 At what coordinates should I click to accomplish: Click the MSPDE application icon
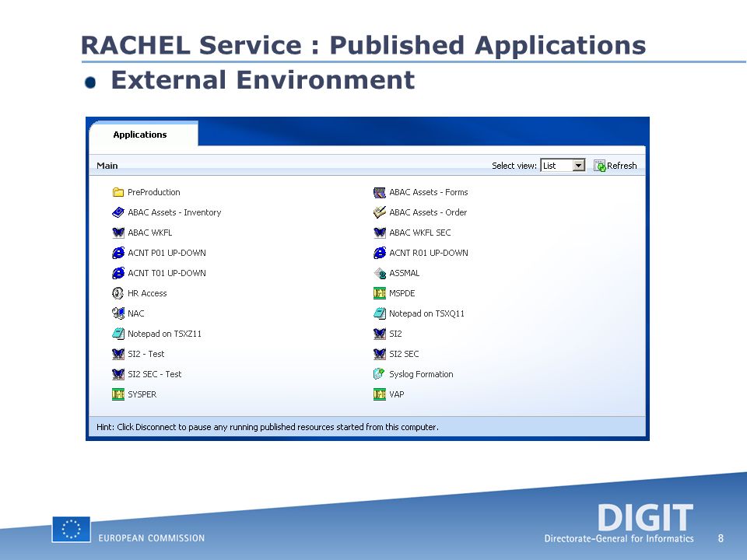[x=380, y=293]
